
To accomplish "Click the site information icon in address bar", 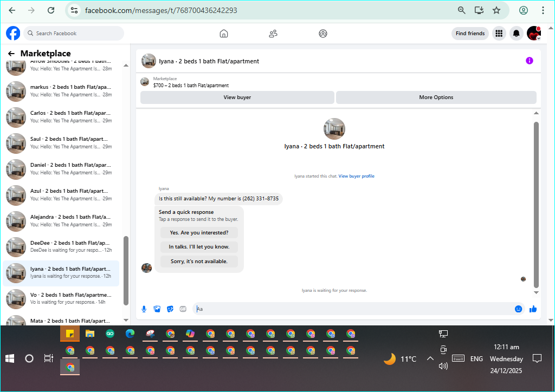I will click(x=74, y=10).
